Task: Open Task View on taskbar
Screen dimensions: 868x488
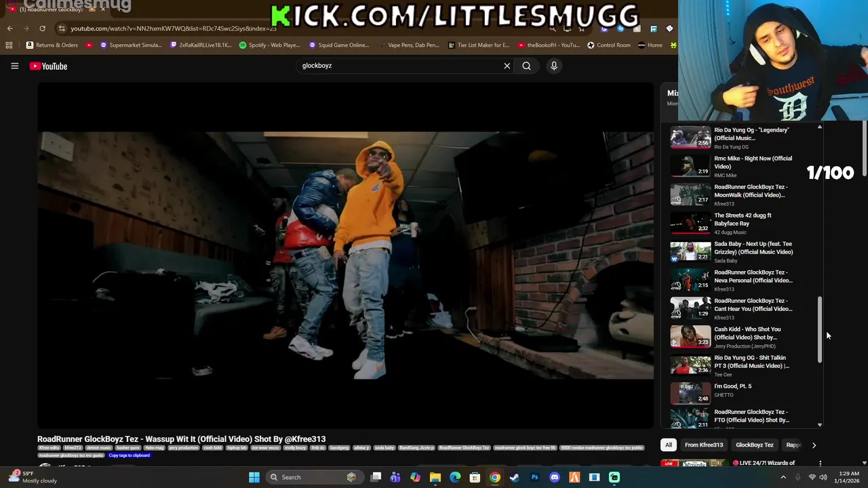Action: point(376,477)
